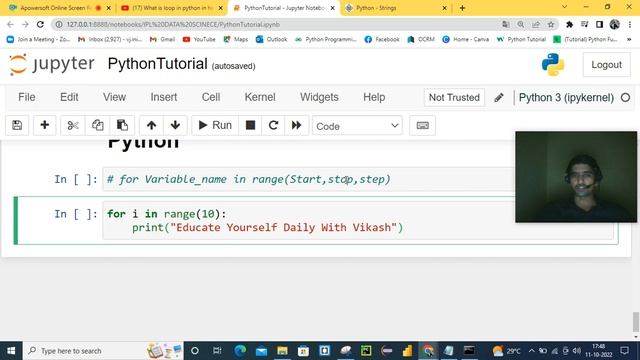Restart the kernel with the circular arrow icon

(x=273, y=125)
